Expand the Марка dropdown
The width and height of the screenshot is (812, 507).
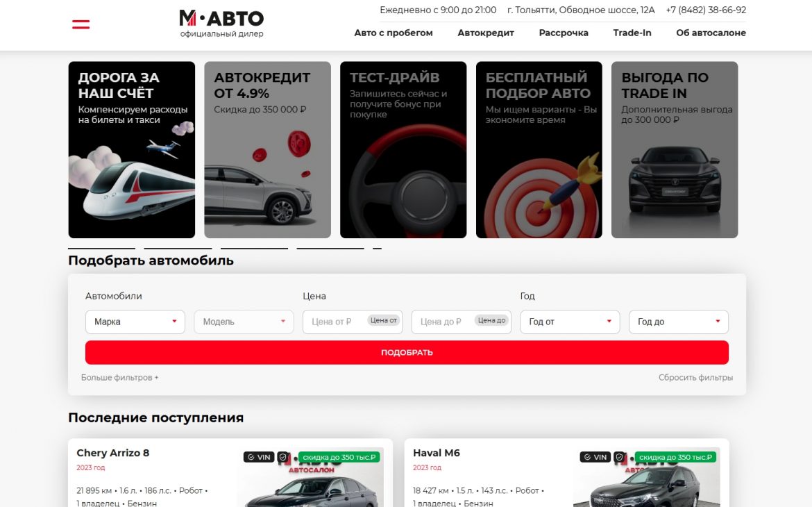pyautogui.click(x=135, y=322)
